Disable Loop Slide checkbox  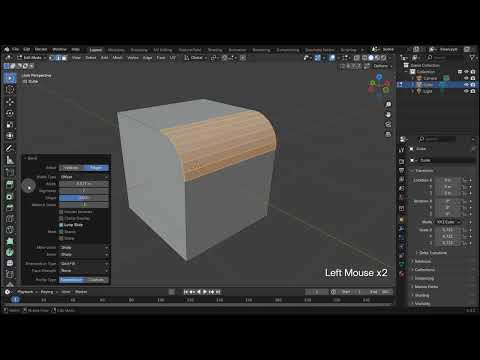pos(61,225)
